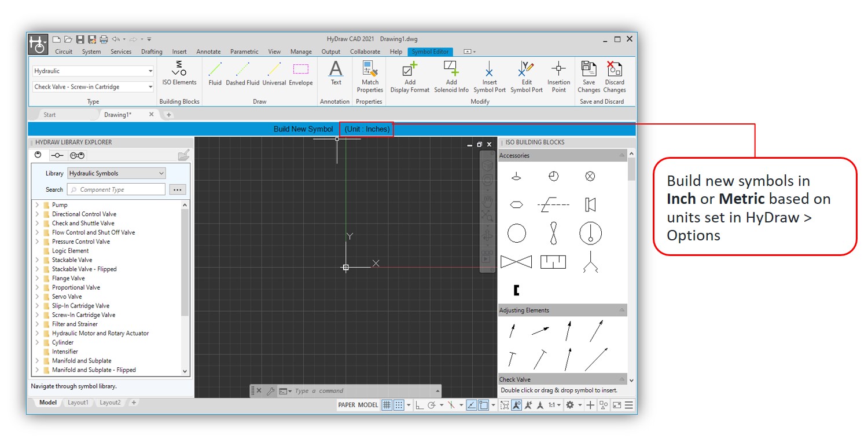Viewport: 868px width, 446px height.
Task: Toggle the drawing grid display
Action: click(387, 405)
